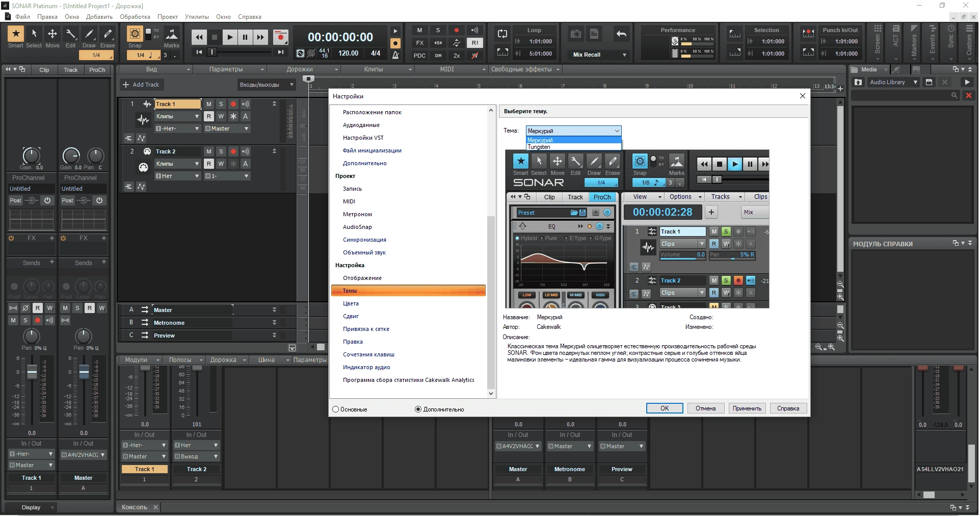Switch to the Clip inspector tab
This screenshot has width=980, height=516.
coord(44,70)
